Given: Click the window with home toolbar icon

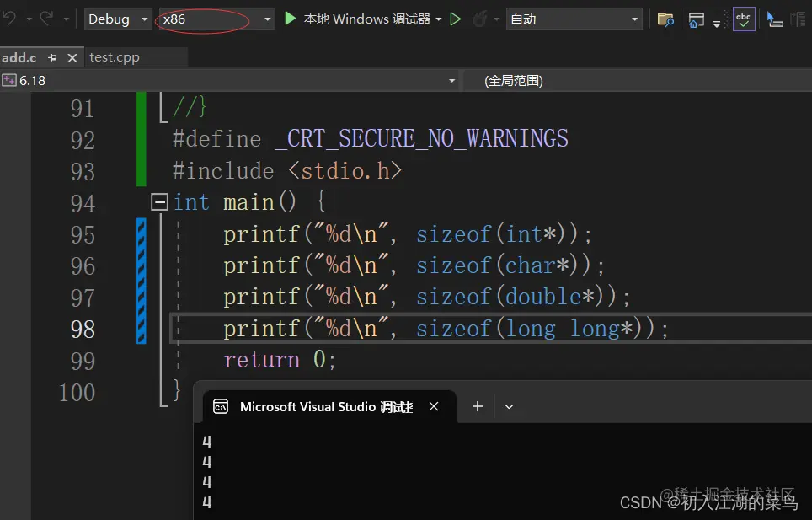Looking at the screenshot, I should (696, 19).
